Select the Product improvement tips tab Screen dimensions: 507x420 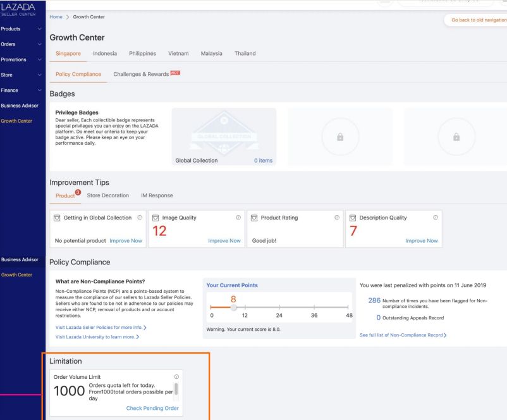(x=65, y=195)
